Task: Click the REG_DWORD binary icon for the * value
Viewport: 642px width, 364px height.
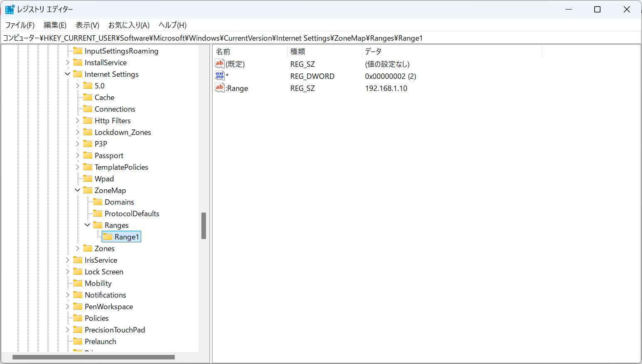Action: coord(220,76)
